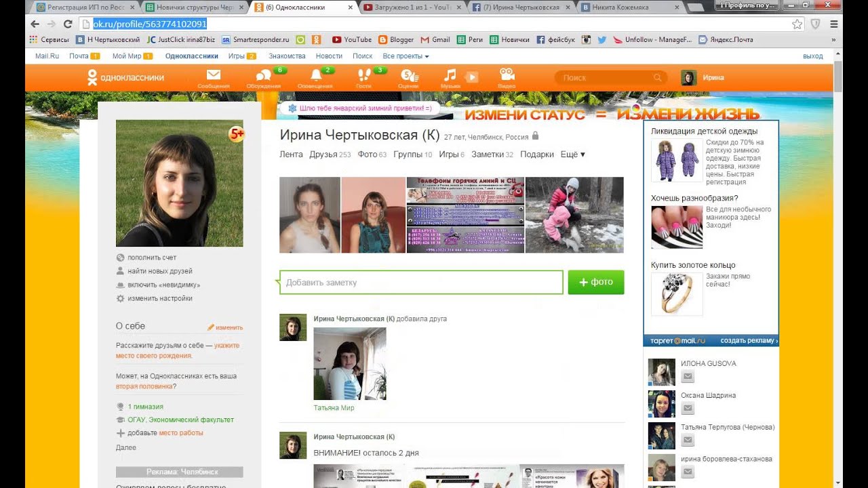Click browser back arrow
868x488 pixels.
click(x=35, y=24)
